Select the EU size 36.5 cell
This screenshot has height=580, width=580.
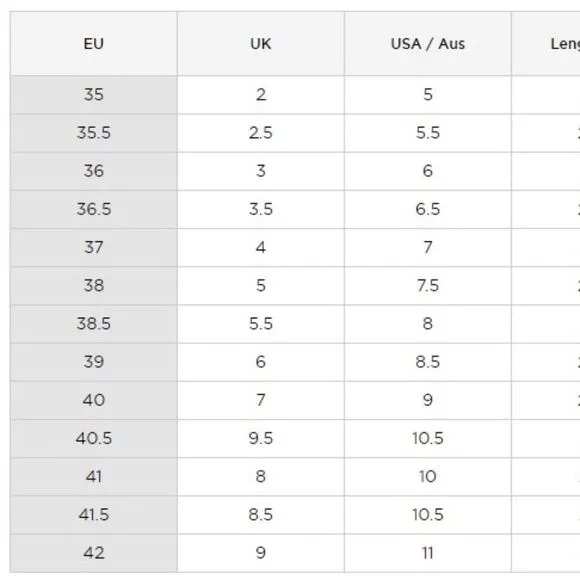94,209
